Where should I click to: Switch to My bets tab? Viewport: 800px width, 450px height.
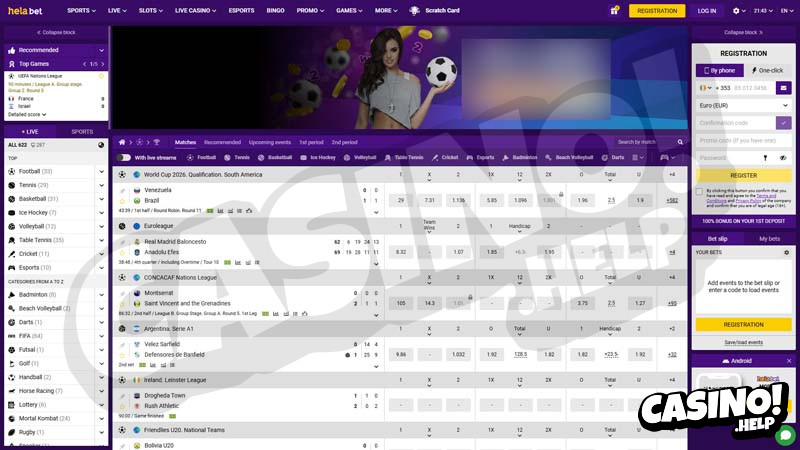click(x=769, y=239)
